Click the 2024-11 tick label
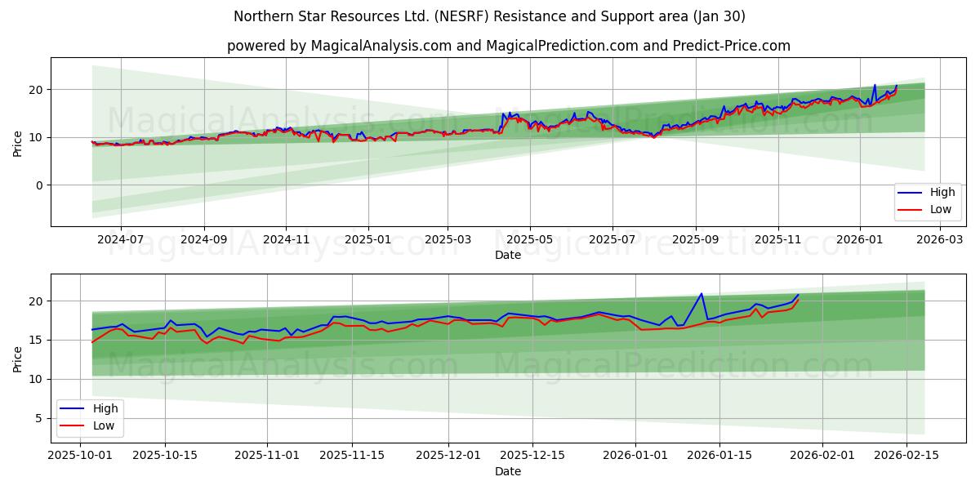980x490 pixels. click(286, 239)
